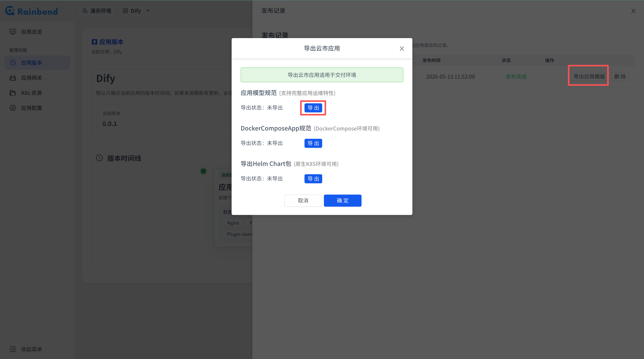644x359 pixels.
Task: Open K8s 资源 sidebar item
Action: coord(37,93)
